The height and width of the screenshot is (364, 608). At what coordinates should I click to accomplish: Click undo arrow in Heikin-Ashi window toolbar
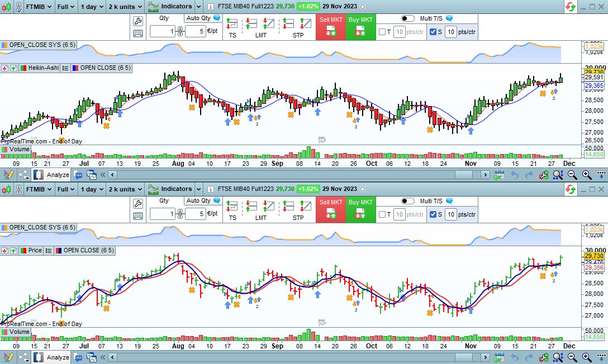[x=515, y=175]
